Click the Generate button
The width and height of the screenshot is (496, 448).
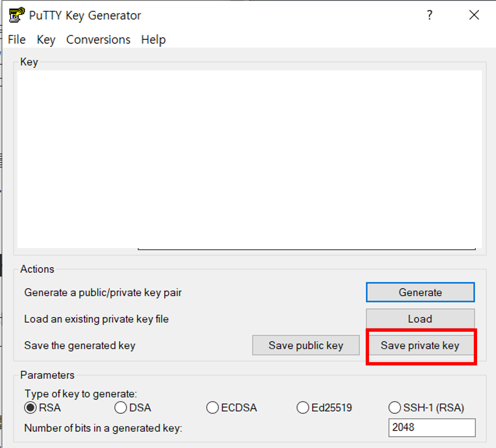click(420, 292)
